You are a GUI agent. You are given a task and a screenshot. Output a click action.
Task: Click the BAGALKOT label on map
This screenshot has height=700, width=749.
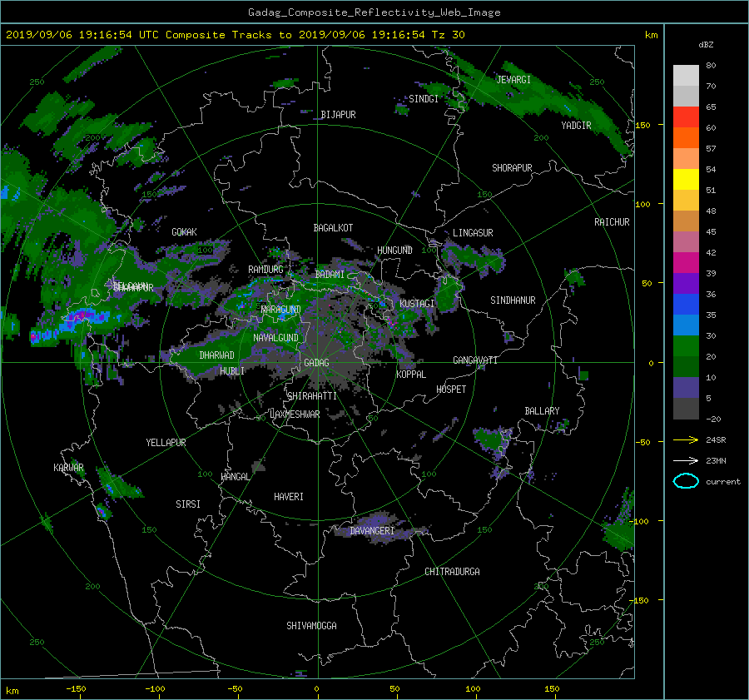[333, 228]
